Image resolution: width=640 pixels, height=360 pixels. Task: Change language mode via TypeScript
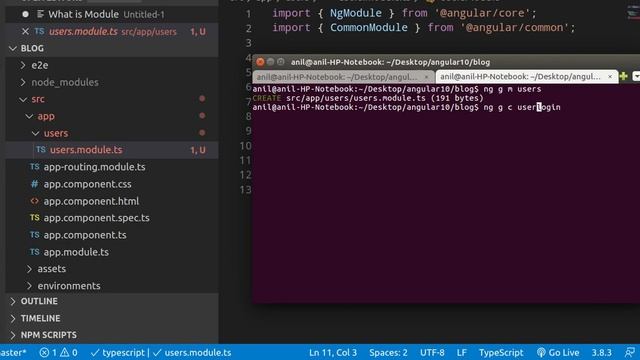(501, 353)
